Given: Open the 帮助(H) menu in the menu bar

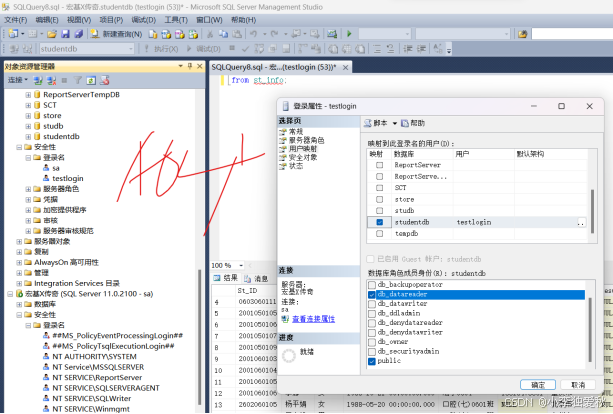Looking at the screenshot, I should click(x=243, y=20).
